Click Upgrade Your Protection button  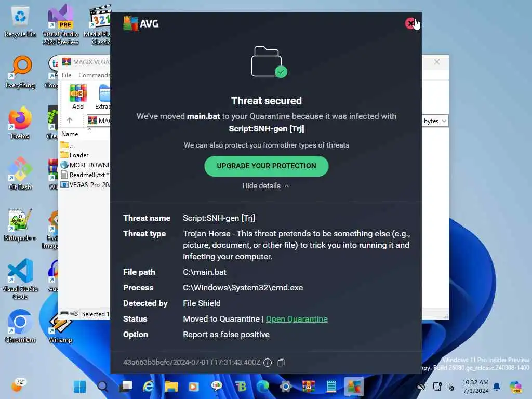[267, 166]
